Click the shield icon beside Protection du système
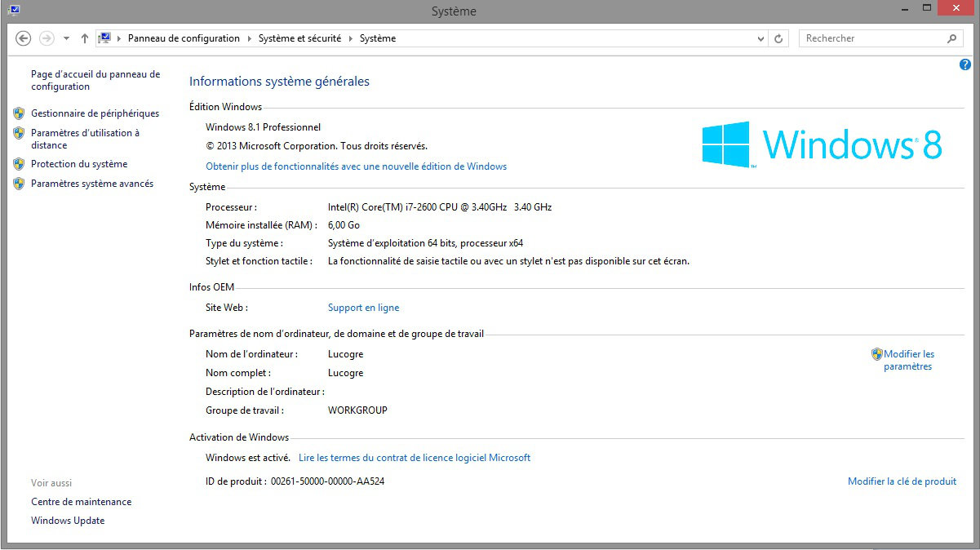 tap(19, 164)
